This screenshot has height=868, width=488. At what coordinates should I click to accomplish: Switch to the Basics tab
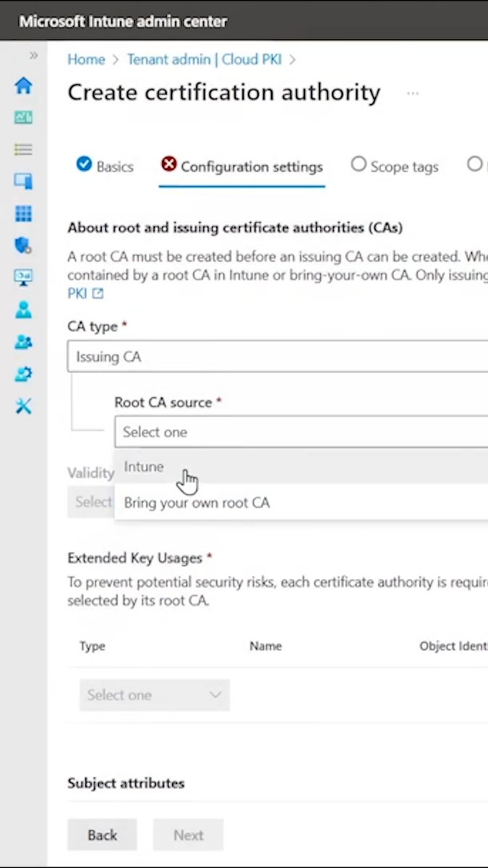click(105, 166)
